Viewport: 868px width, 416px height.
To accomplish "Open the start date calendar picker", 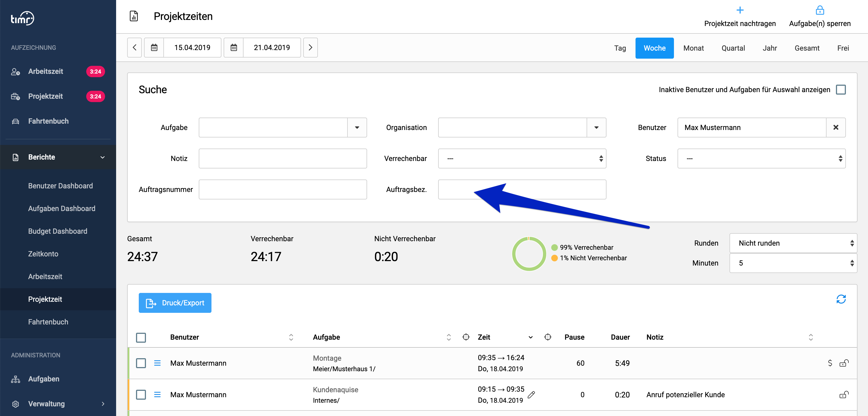I will [x=154, y=48].
